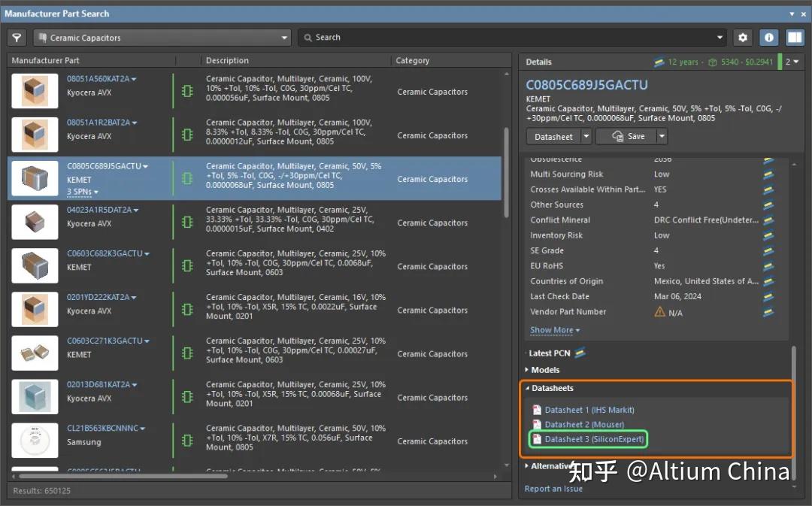Open the Datasheet button's dropdown arrow
This screenshot has width=812, height=506.
click(587, 136)
